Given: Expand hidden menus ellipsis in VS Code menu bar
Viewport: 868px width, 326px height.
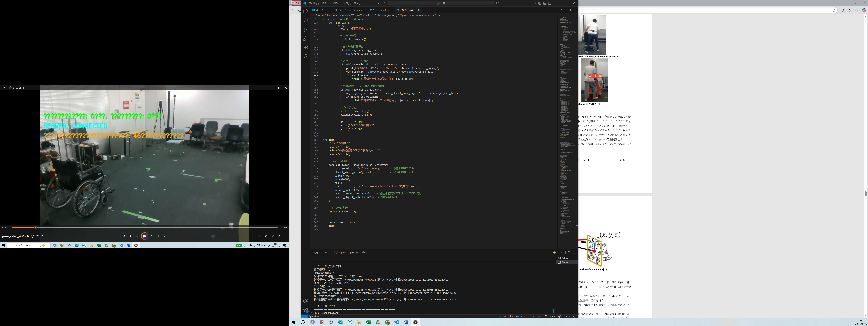Looking at the screenshot, I should [x=367, y=3].
